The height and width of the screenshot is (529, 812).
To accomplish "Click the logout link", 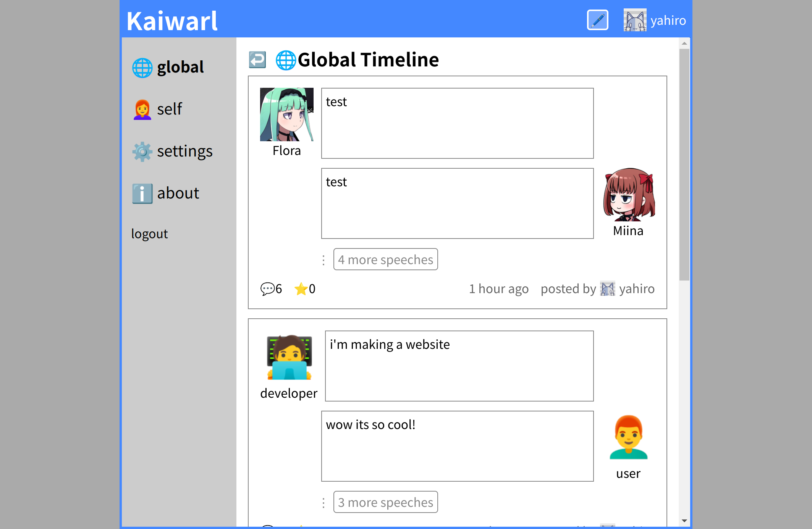I will coord(149,234).
